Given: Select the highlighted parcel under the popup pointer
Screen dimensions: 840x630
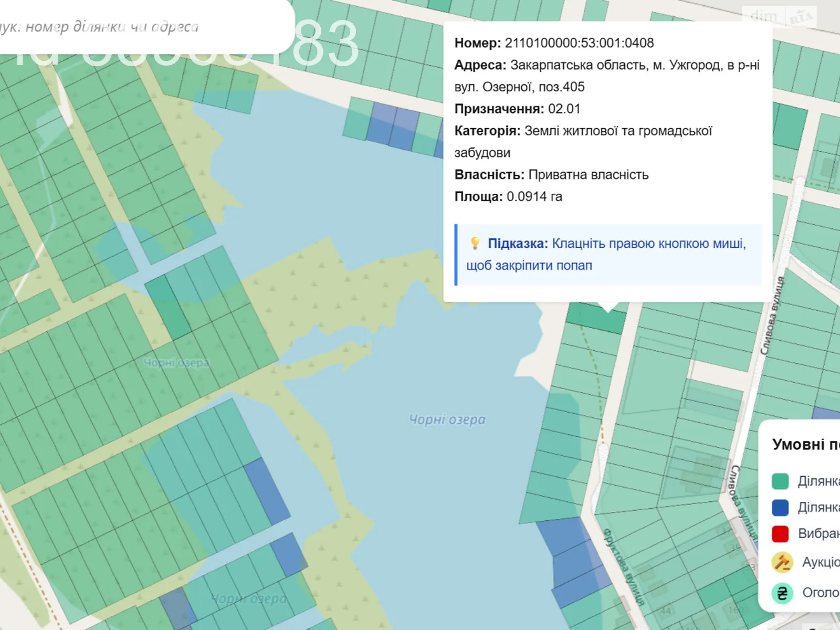Looking at the screenshot, I should [x=596, y=317].
